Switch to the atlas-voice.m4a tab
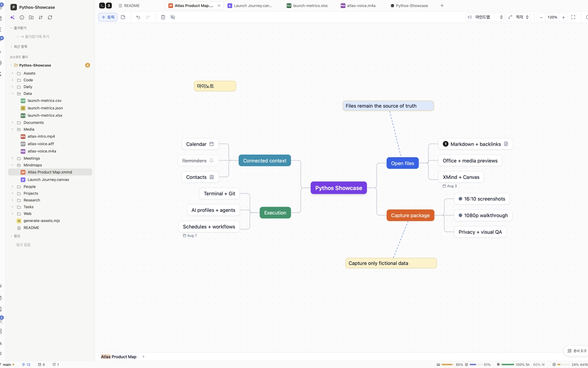 click(358, 6)
